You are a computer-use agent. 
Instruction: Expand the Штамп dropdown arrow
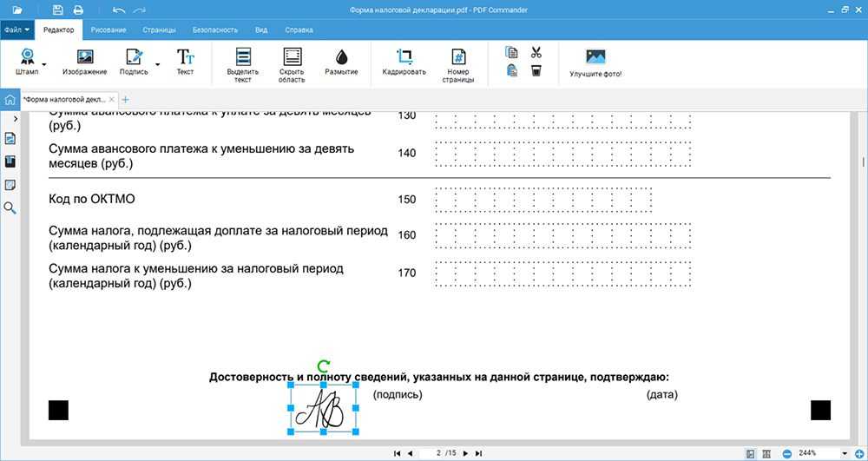43,63
